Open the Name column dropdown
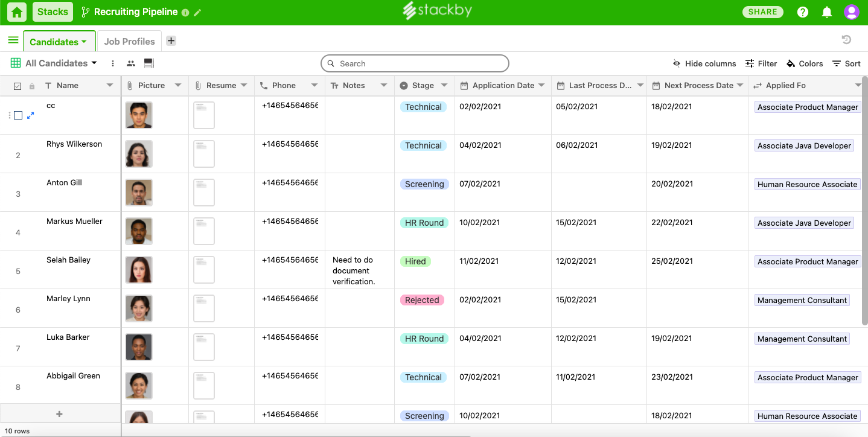The width and height of the screenshot is (868, 437). tap(110, 86)
